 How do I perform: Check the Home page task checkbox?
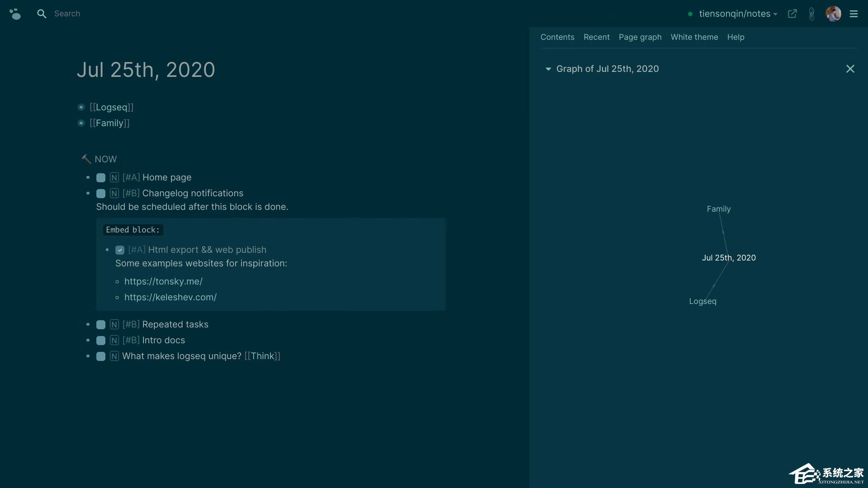[x=101, y=178]
